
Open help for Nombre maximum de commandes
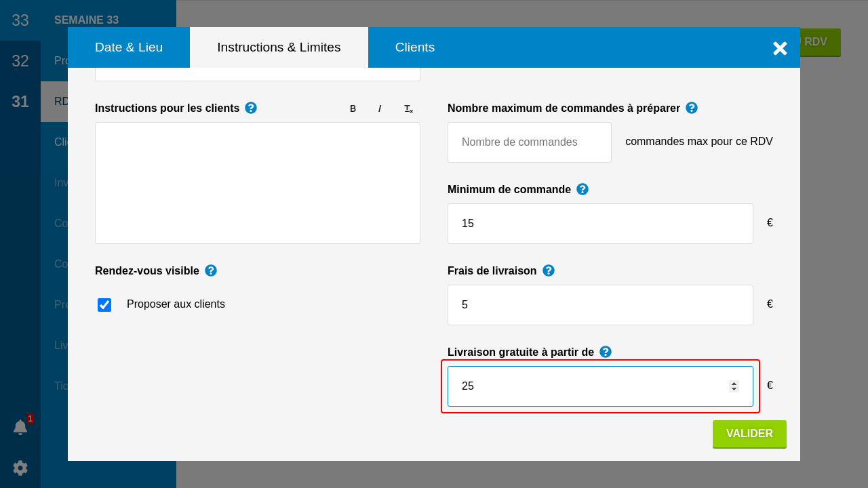click(692, 108)
